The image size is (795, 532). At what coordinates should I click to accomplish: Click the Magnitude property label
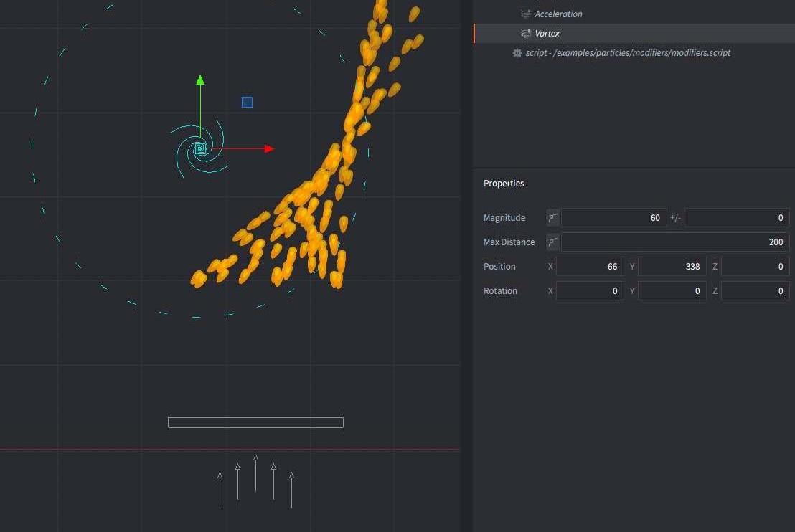pyautogui.click(x=504, y=218)
